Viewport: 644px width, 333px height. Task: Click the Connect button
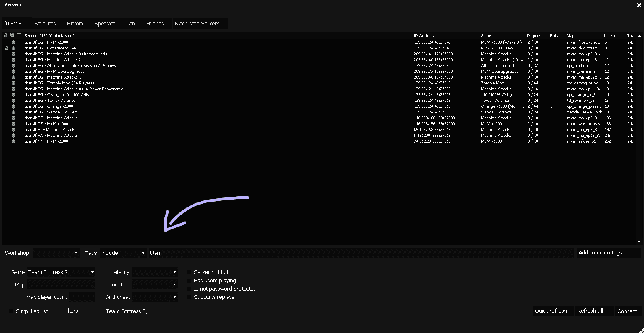pos(628,311)
